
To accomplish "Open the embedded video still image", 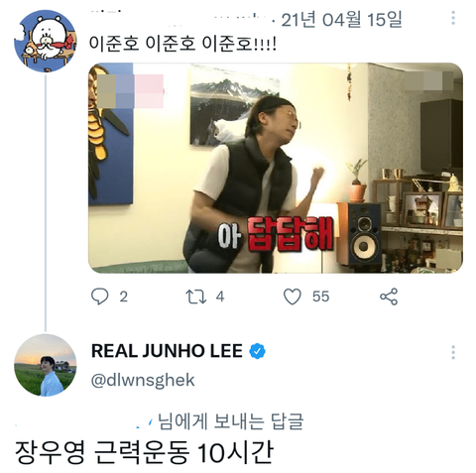I will [x=276, y=168].
